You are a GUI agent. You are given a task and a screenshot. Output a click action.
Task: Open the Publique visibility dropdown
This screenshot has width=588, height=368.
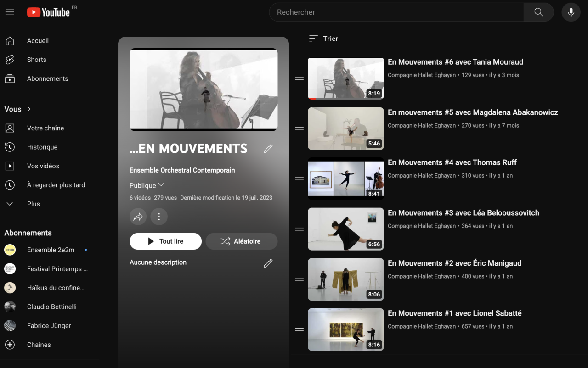[147, 185]
